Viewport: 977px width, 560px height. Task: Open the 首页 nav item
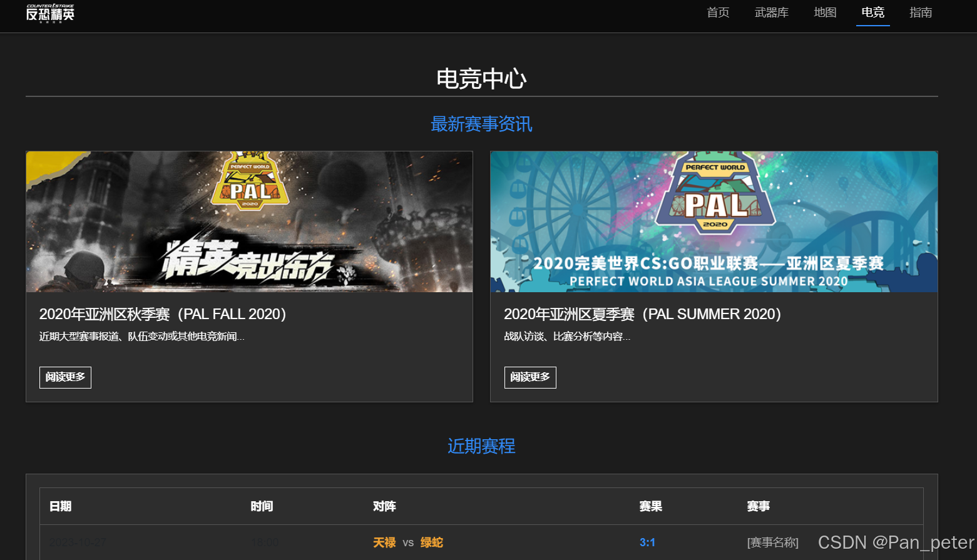pyautogui.click(x=718, y=13)
